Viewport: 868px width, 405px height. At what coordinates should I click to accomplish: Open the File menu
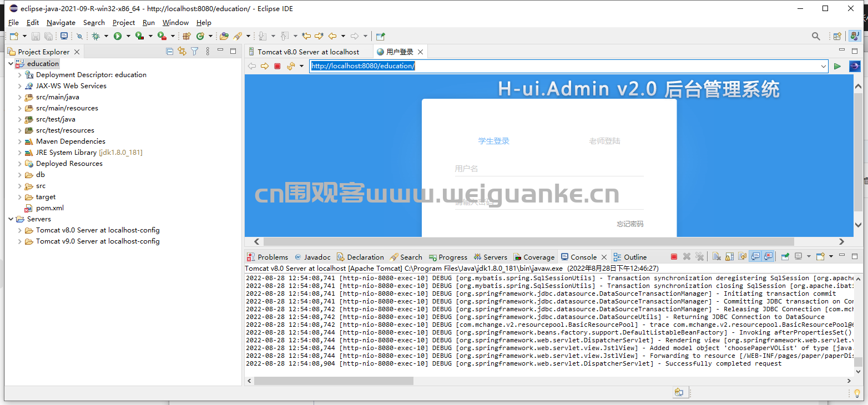pyautogui.click(x=14, y=23)
